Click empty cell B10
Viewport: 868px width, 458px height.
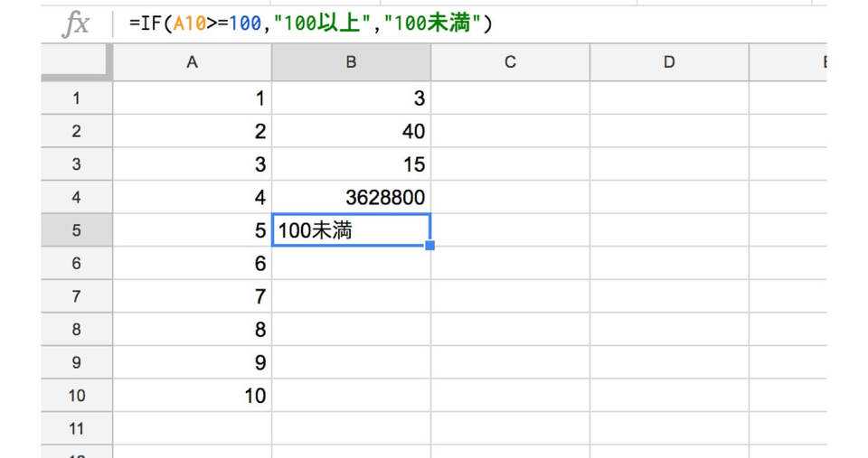(x=351, y=396)
